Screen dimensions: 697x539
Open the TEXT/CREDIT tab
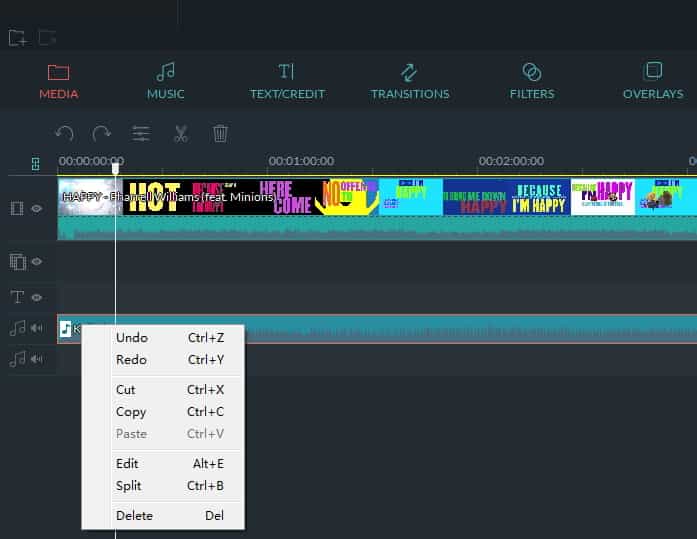click(287, 82)
